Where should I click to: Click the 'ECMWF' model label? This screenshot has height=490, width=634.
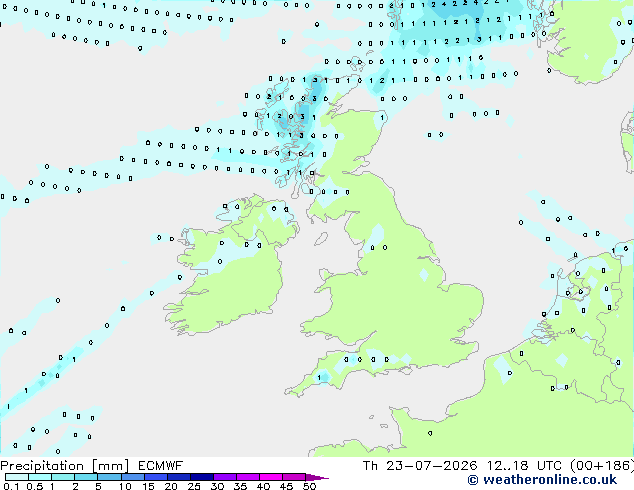pyautogui.click(x=160, y=466)
